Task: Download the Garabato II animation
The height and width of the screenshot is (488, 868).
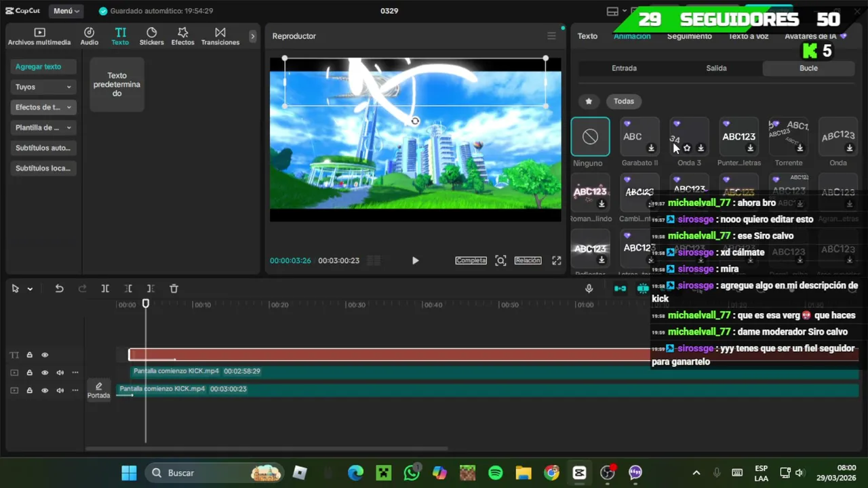Action: point(651,148)
